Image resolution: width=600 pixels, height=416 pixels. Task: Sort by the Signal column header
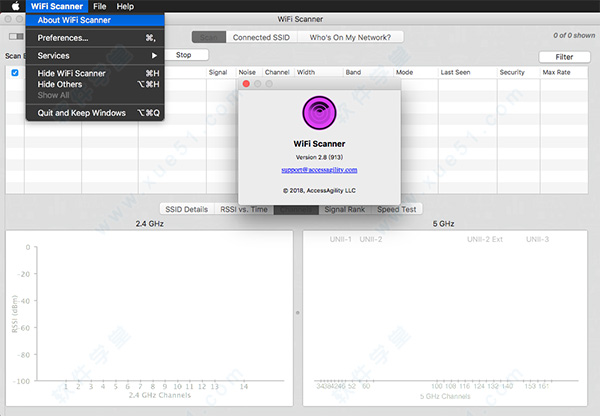tap(218, 72)
